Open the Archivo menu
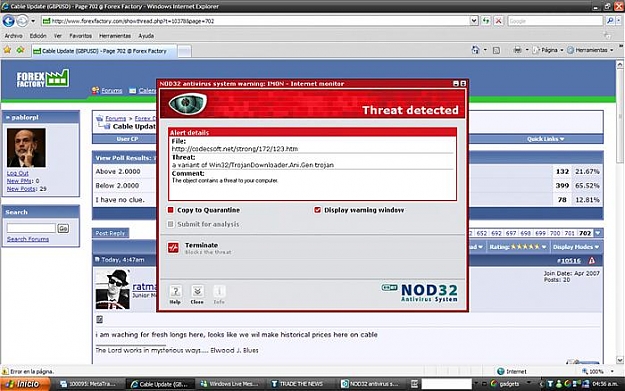Image resolution: width=625 pixels, height=391 pixels. click(x=13, y=36)
